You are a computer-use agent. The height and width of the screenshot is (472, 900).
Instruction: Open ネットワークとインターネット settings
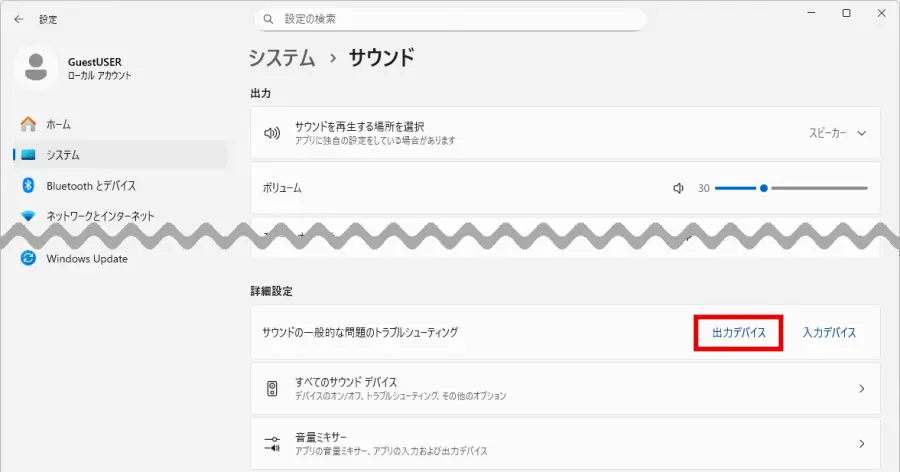tap(121, 216)
